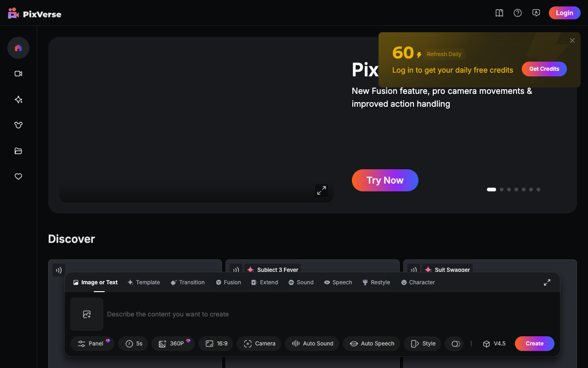The height and width of the screenshot is (368, 588).
Task: Click the PixVerse logo
Action: (34, 13)
